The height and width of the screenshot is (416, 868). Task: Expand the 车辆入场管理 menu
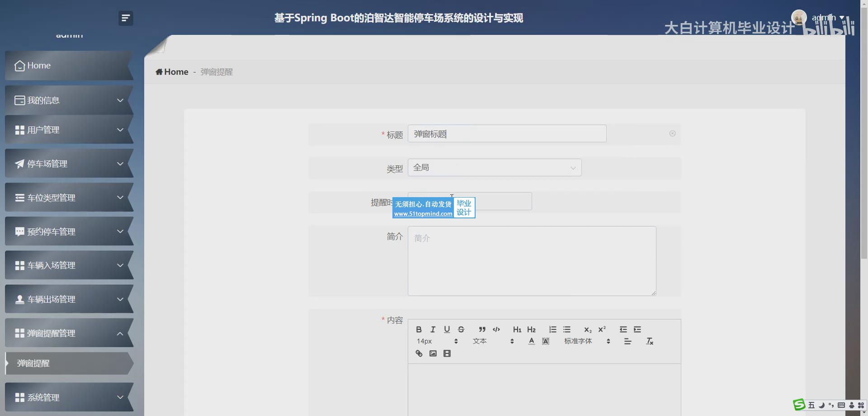(x=69, y=265)
